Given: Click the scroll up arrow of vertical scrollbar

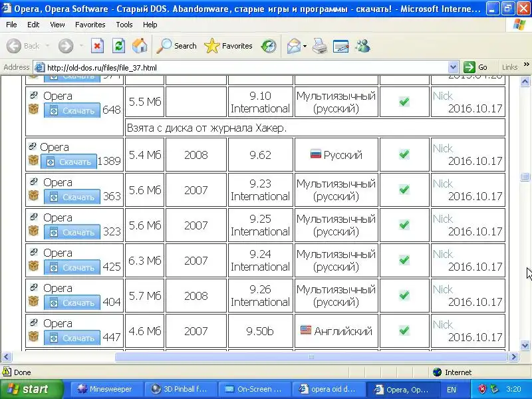Looking at the screenshot, I should point(525,81).
